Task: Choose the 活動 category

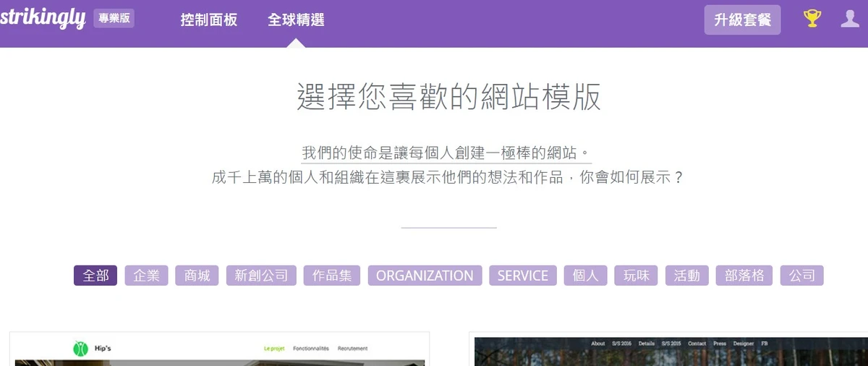Action: pyautogui.click(x=686, y=276)
